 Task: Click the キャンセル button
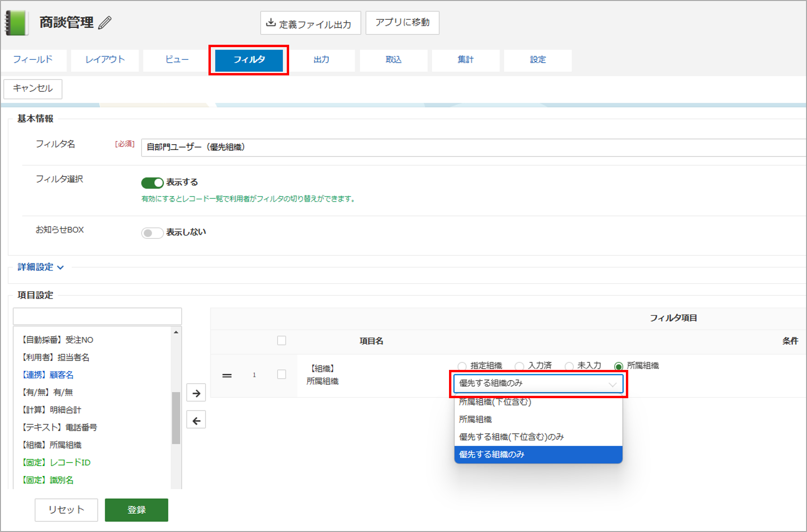click(33, 89)
